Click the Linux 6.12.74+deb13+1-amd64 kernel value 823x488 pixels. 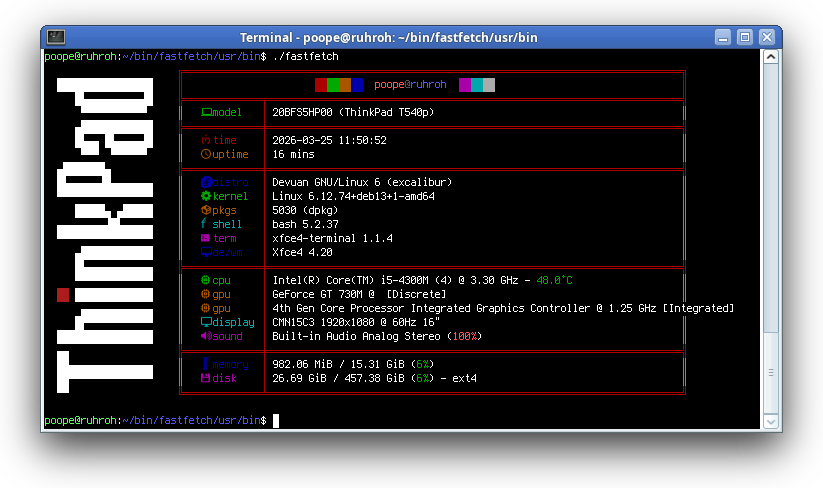[353, 196]
